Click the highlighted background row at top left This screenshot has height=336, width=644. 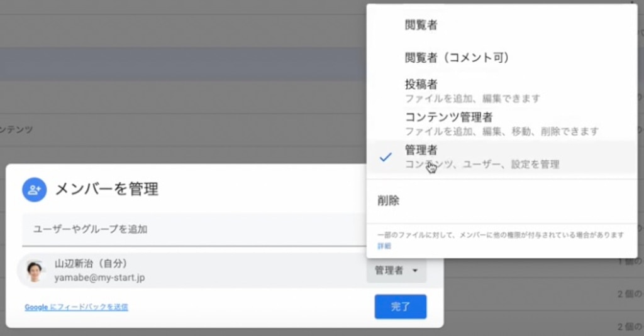point(176,63)
